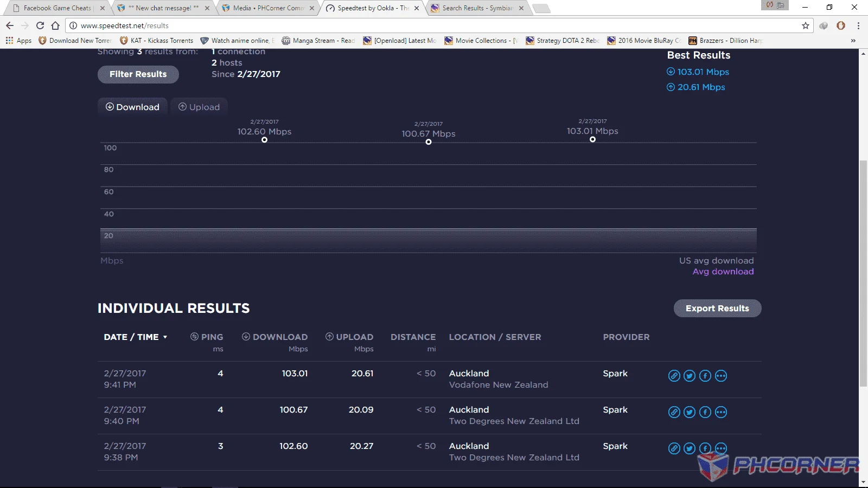Open Movie Collections bookmark
Image resolution: width=868 pixels, height=488 pixels.
pyautogui.click(x=481, y=41)
